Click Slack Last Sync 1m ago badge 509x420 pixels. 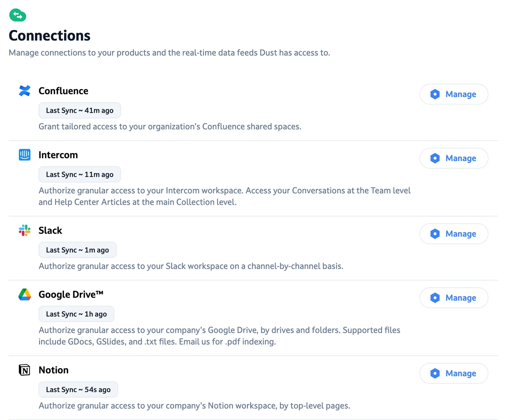tap(77, 250)
